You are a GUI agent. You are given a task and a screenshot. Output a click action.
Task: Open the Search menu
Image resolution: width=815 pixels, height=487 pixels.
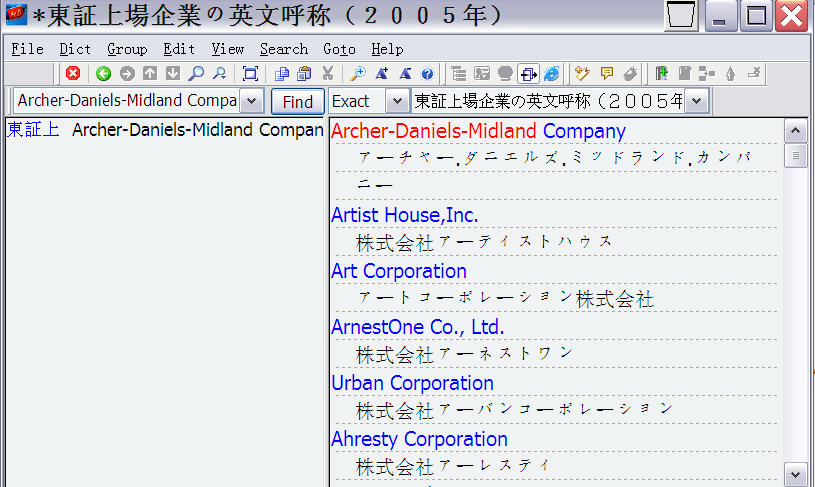click(x=284, y=49)
